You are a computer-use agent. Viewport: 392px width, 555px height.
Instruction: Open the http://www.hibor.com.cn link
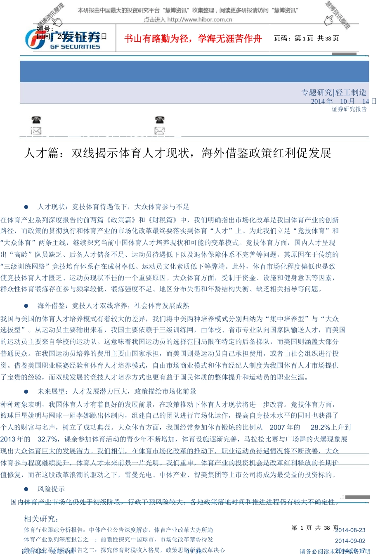pyautogui.click(x=200, y=19)
